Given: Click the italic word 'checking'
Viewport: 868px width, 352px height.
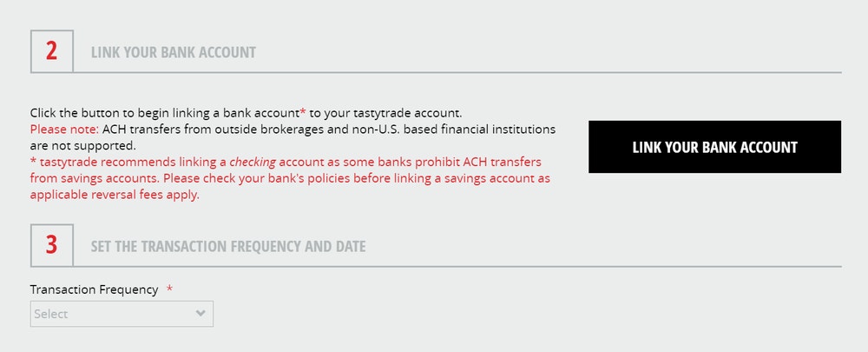Looking at the screenshot, I should (x=253, y=163).
